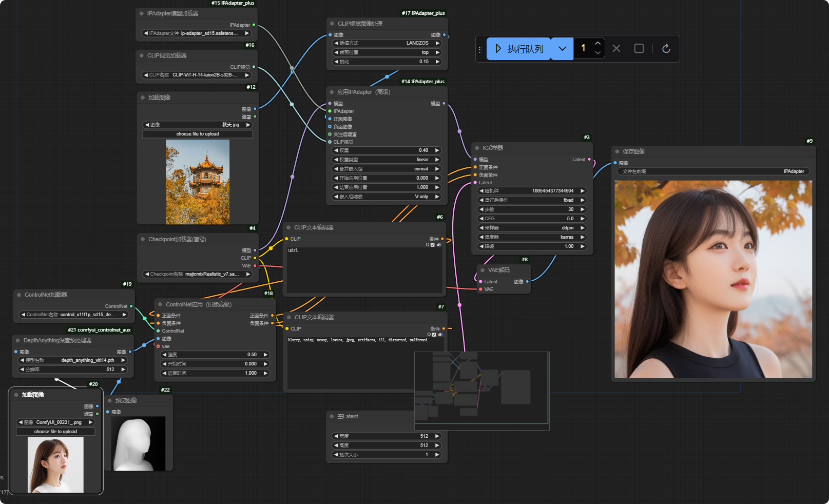The width and height of the screenshot is (829, 504).
Task: Click the right arrow of 运行后操作 fixed
Action: click(x=583, y=200)
